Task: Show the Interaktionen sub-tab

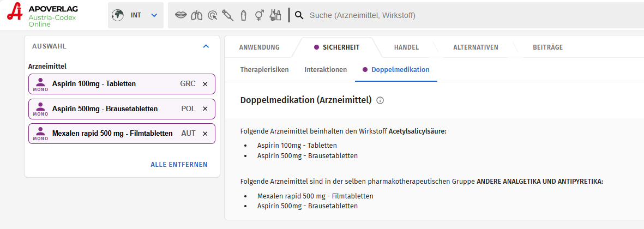Action: click(x=326, y=69)
